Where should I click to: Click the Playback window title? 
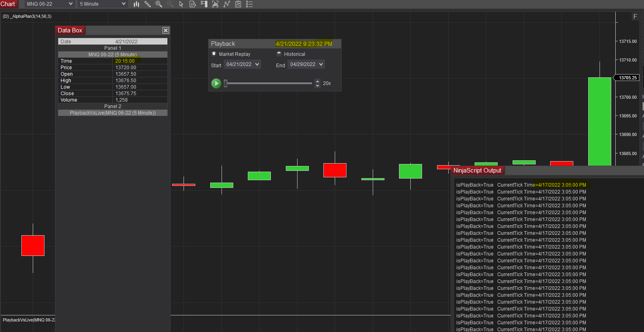[223, 44]
